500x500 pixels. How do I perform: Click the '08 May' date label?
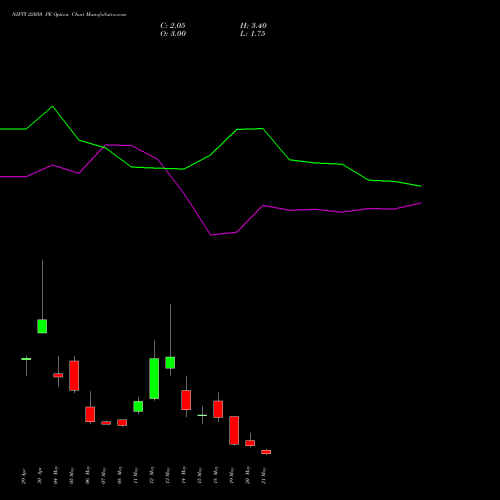120,475
